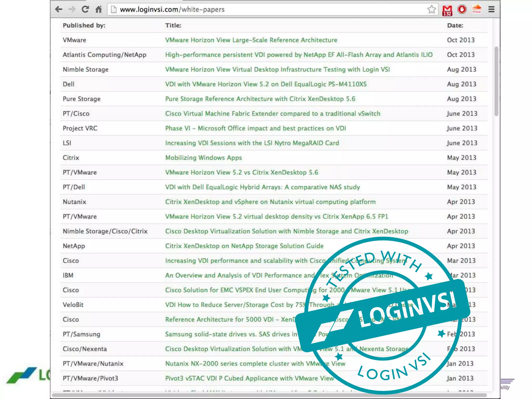The image size is (532, 399).
Task: Go to the browser home page
Action: click(98, 10)
